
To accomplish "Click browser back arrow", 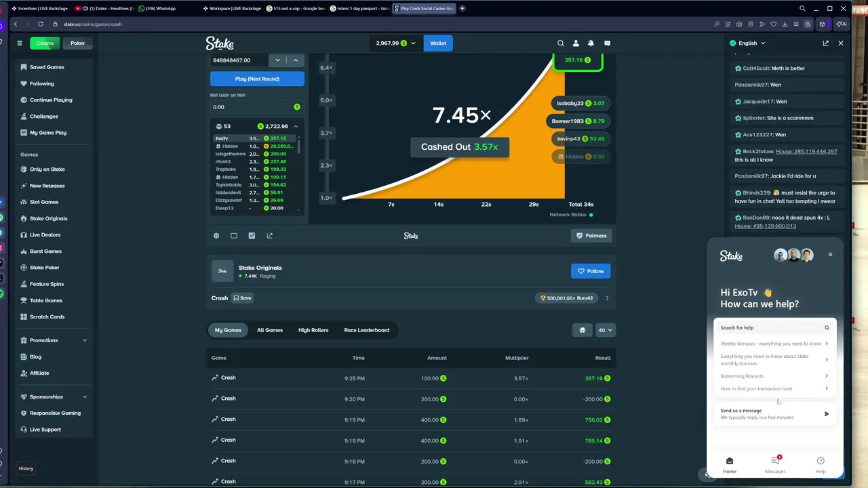I will click(x=16, y=24).
